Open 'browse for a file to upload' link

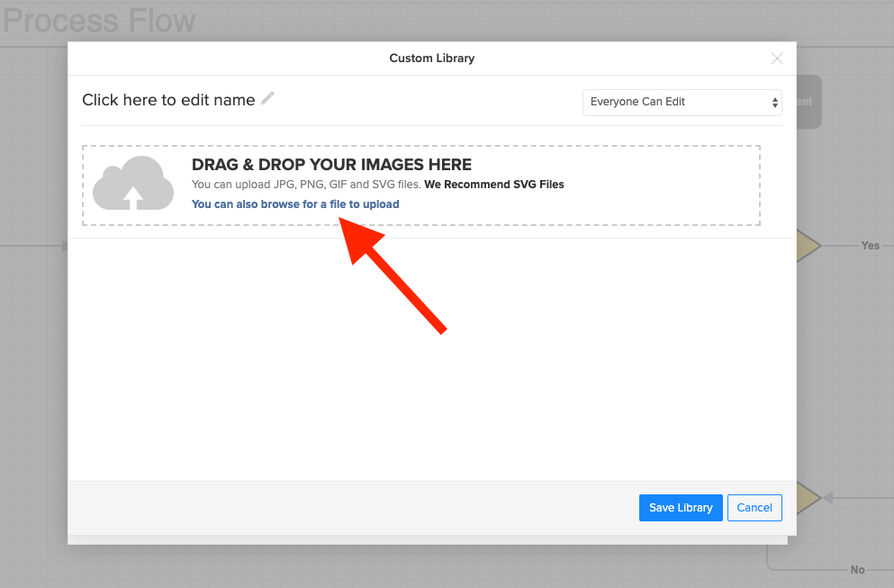click(x=295, y=204)
